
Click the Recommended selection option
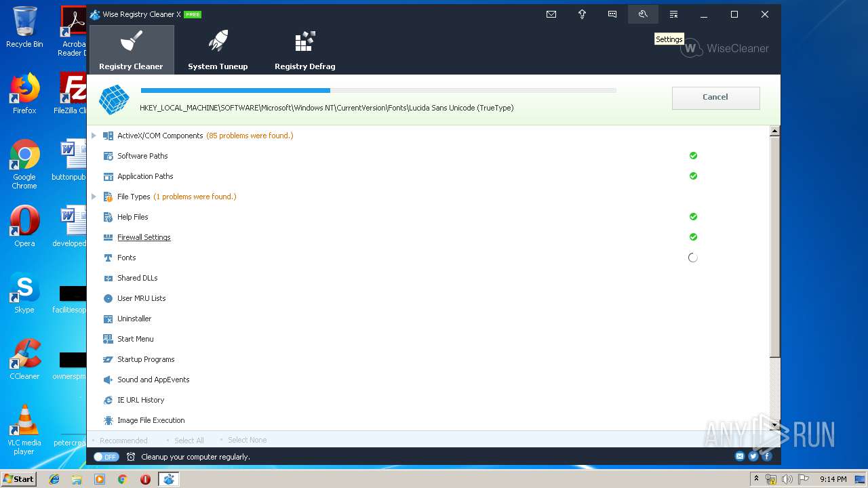coord(123,441)
